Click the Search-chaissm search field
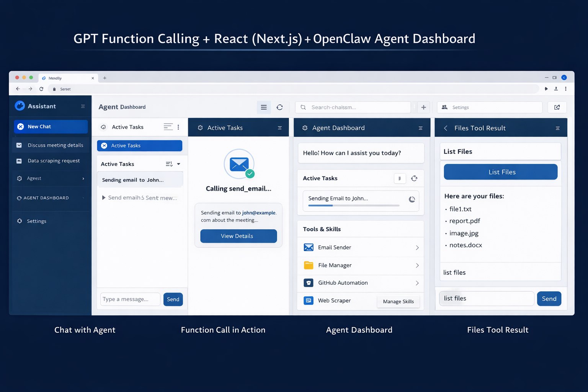 [x=353, y=107]
